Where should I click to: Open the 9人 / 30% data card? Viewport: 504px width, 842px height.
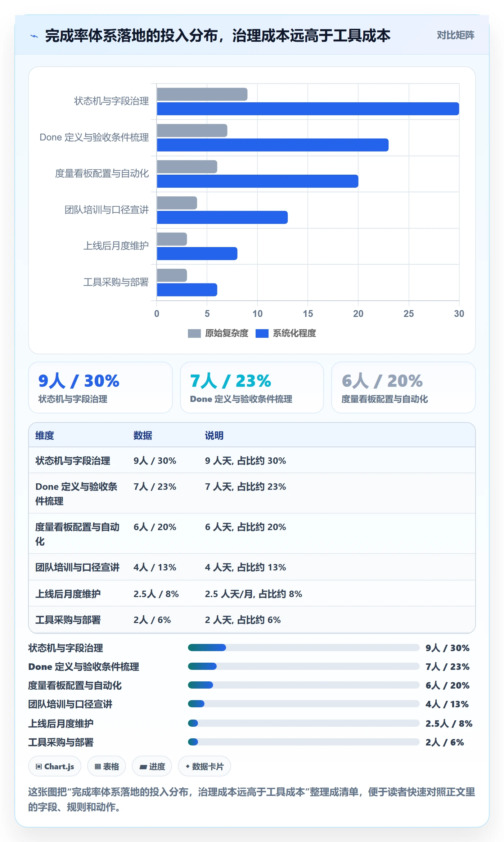pos(100,388)
